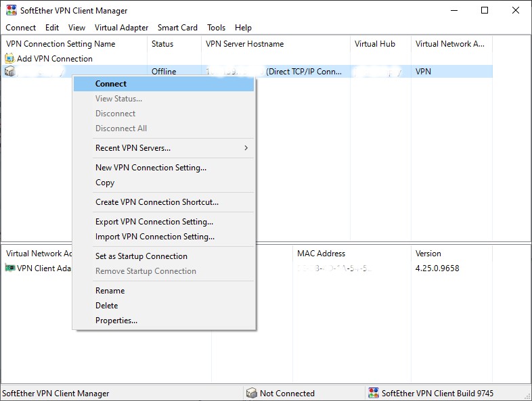Choose Delete from the context menu

[164, 306]
